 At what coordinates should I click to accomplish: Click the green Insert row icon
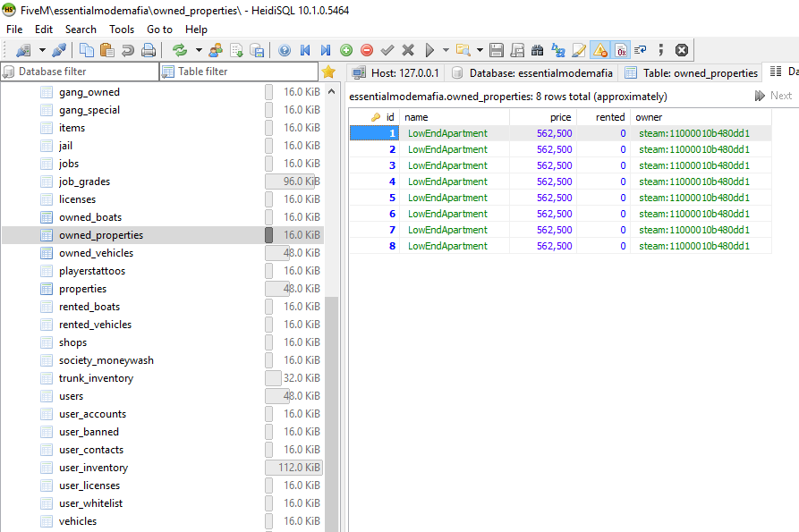point(346,50)
